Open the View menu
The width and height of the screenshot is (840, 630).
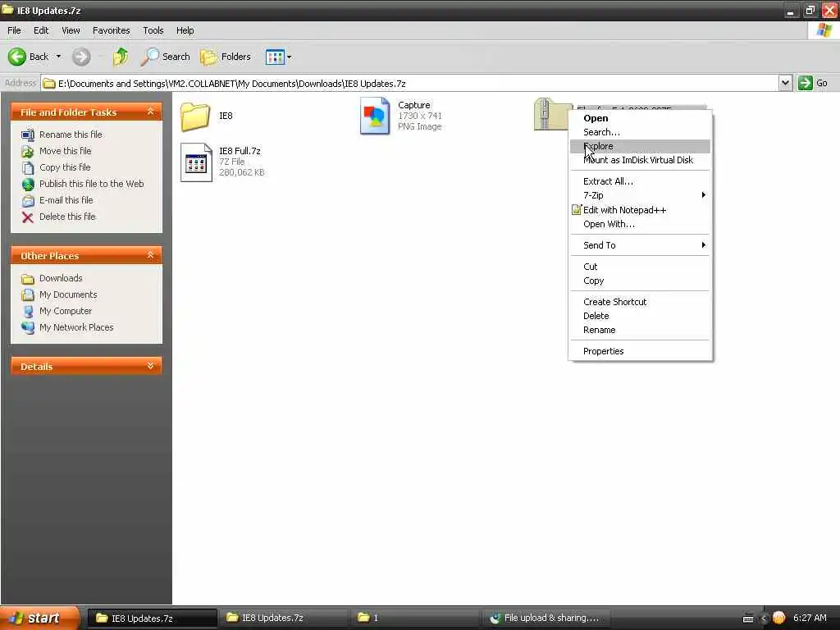(71, 30)
